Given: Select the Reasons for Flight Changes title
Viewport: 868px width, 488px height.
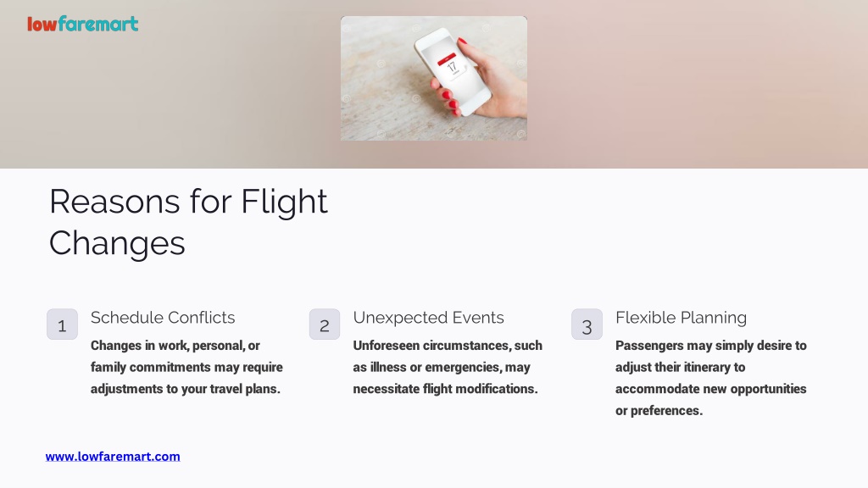Looking at the screenshot, I should pos(188,222).
